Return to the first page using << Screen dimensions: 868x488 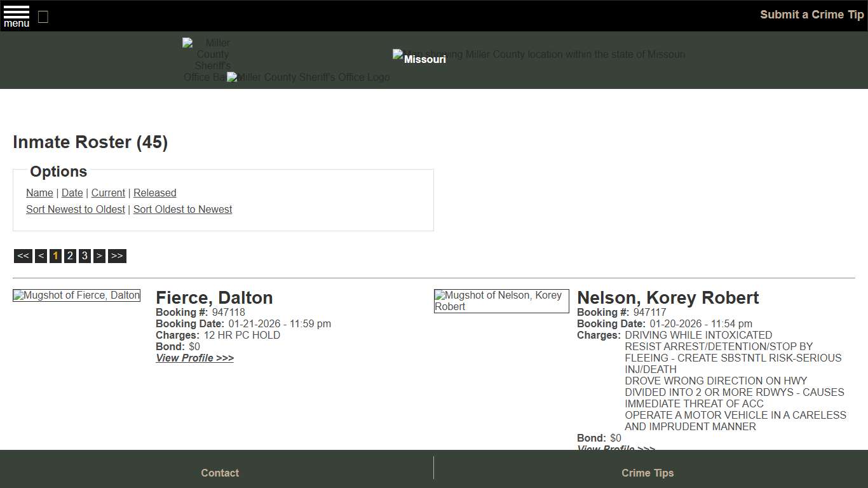(22, 255)
